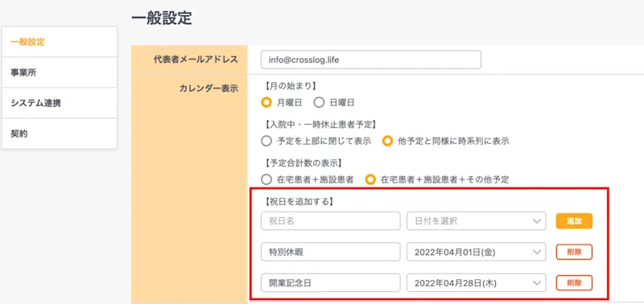Go to システム連携 in the sidebar
This screenshot has width=644, height=304.
pyautogui.click(x=60, y=104)
